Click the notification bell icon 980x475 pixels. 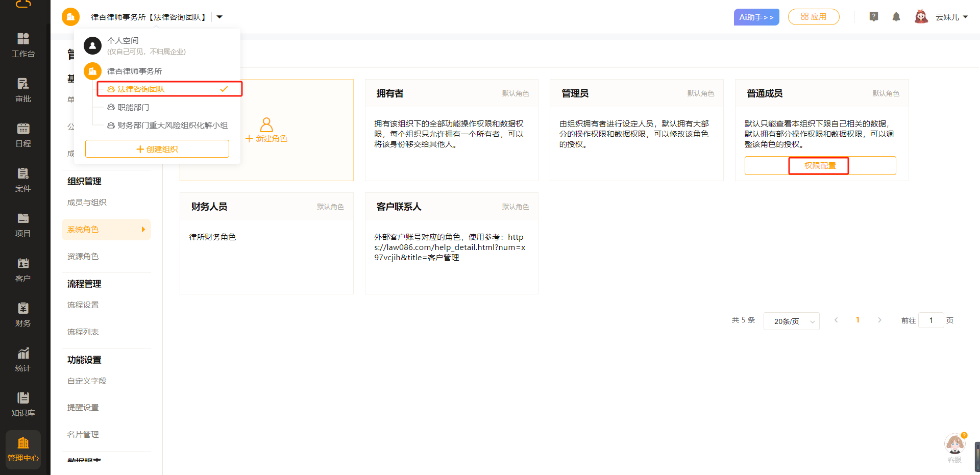tap(896, 17)
